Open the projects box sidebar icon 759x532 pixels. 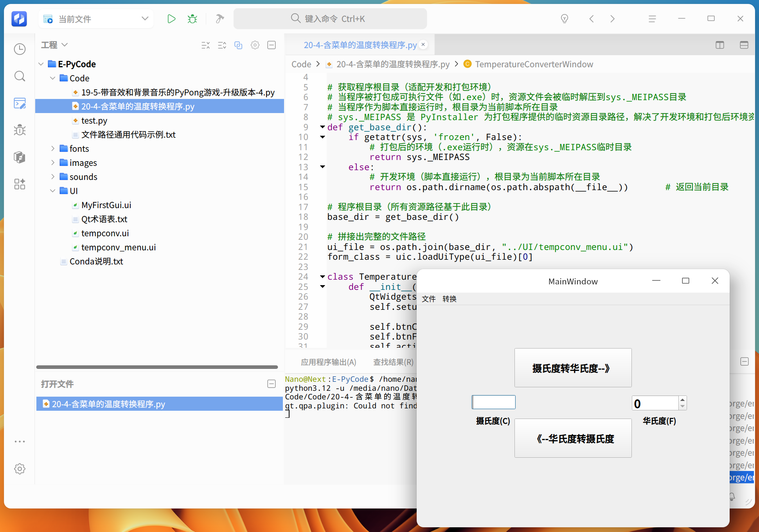point(20,157)
